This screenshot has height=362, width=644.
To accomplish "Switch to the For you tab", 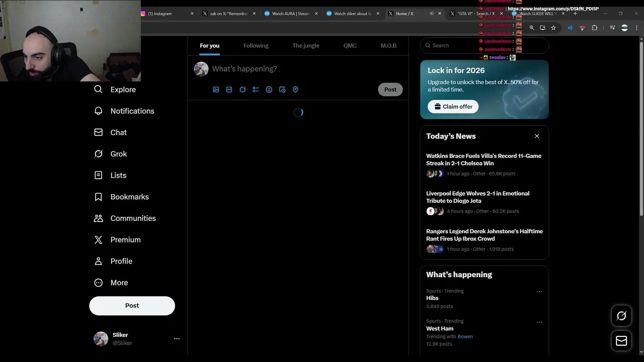I will [209, 46].
